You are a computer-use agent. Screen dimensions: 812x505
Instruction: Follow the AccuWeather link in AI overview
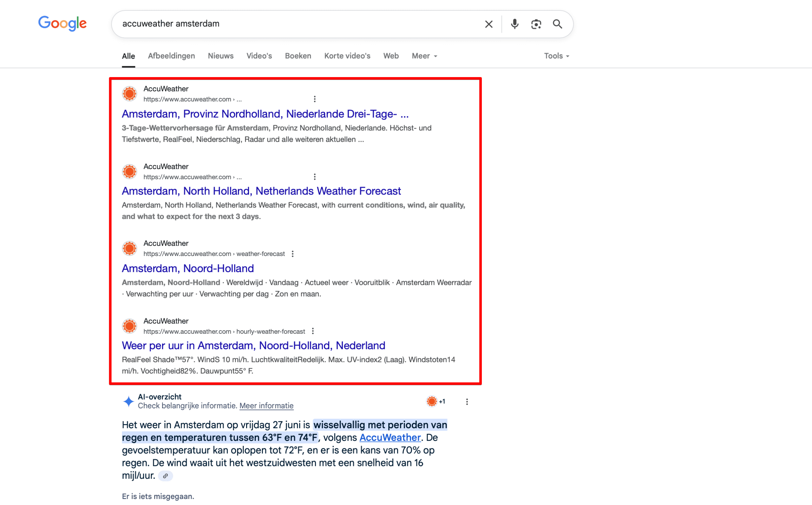(390, 437)
